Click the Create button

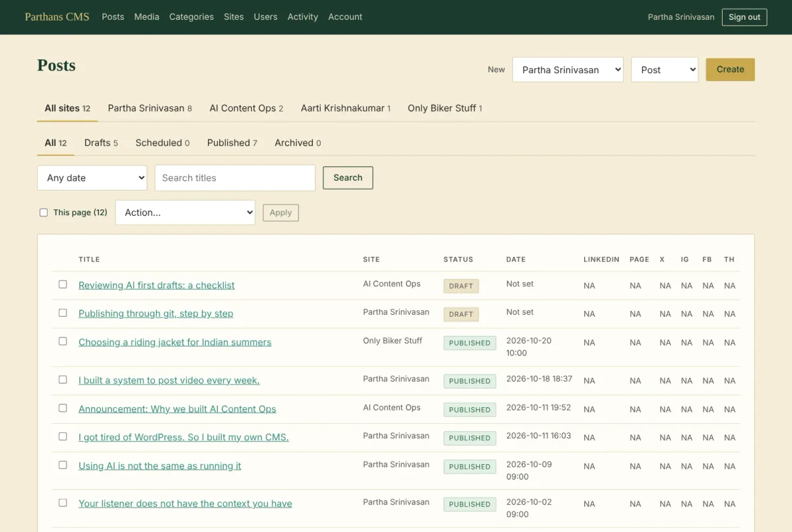[x=730, y=69]
